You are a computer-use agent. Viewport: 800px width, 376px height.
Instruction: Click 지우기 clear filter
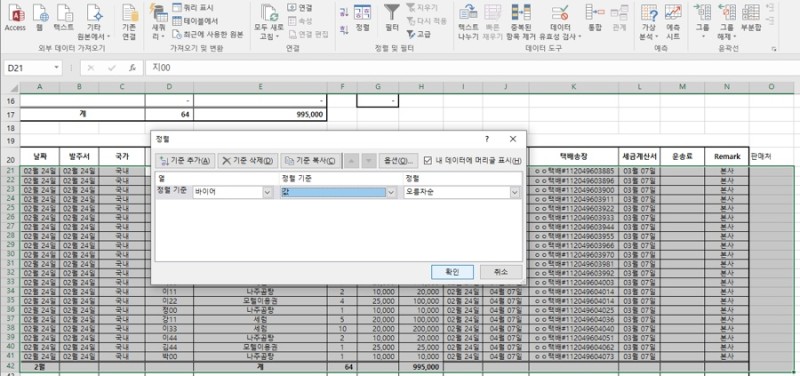(422, 8)
